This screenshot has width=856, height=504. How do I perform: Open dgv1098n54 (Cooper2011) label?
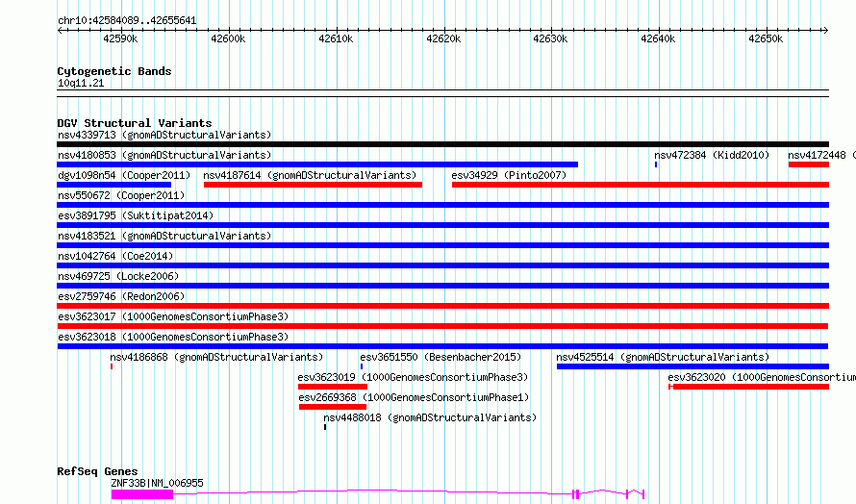pyautogui.click(x=124, y=175)
